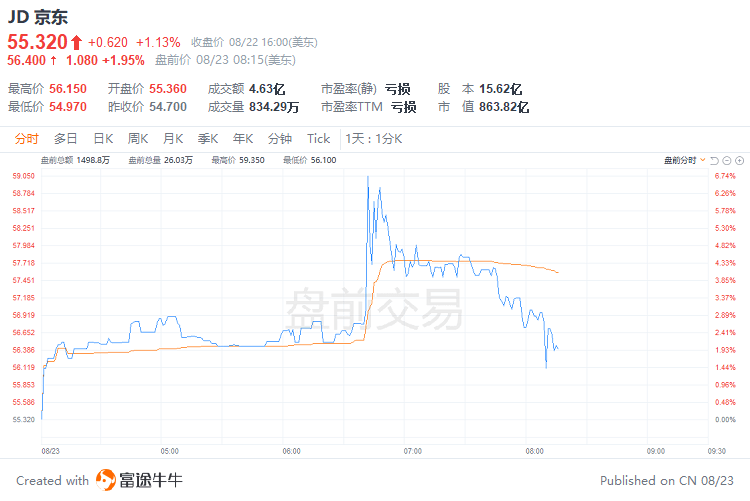Click the 股本 15.62亿 value
Image resolution: width=750 pixels, height=501 pixels.
[500, 89]
